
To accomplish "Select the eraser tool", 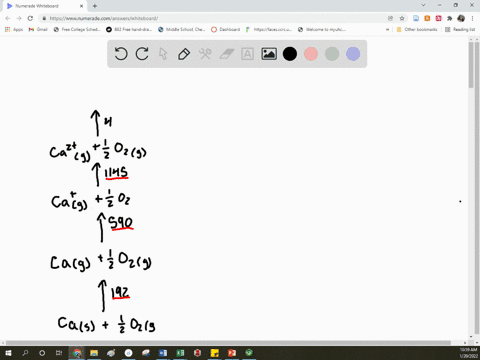I will 227,54.
